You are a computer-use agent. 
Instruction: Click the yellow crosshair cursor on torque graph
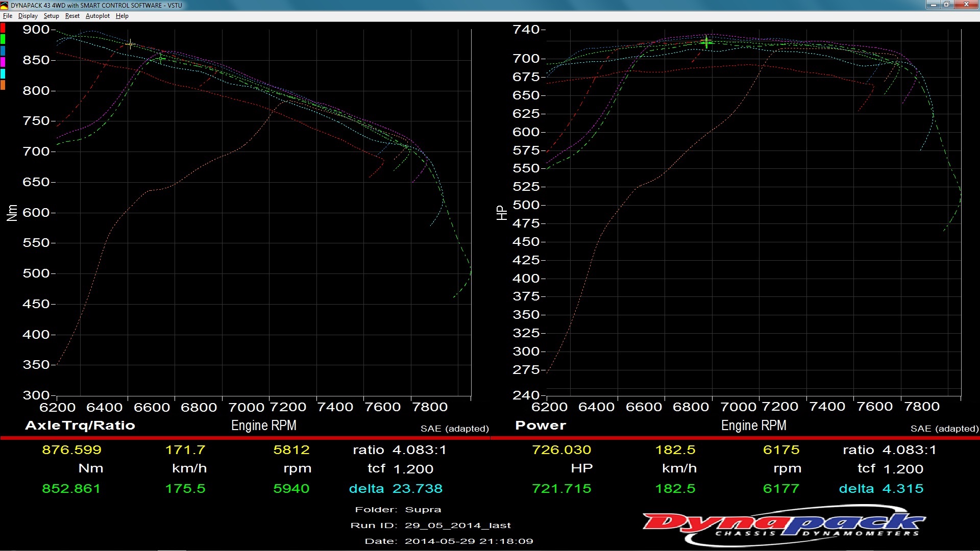(130, 44)
